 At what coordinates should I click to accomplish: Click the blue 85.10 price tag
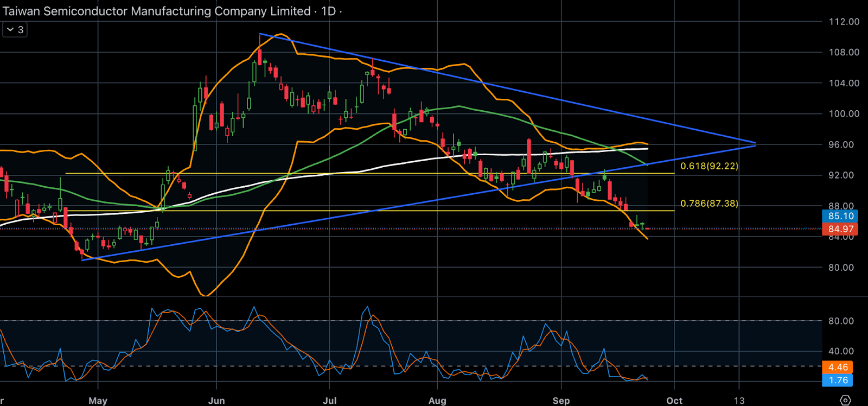pos(840,216)
